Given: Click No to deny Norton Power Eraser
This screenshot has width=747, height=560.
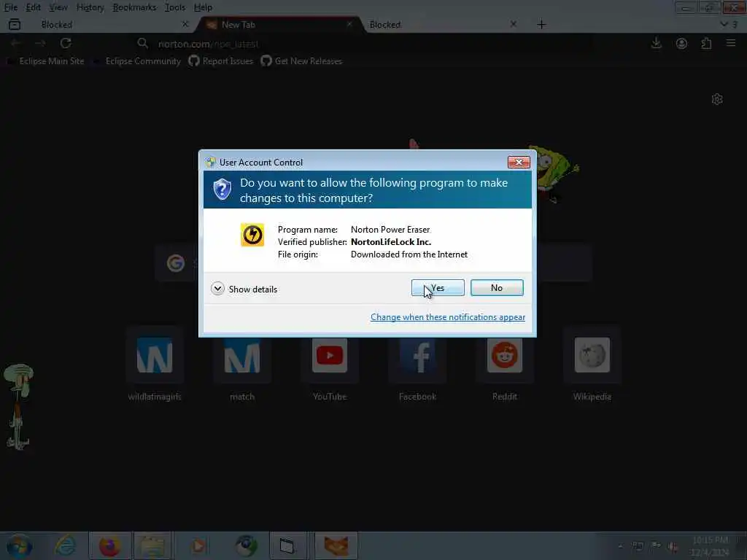Looking at the screenshot, I should click(x=496, y=287).
